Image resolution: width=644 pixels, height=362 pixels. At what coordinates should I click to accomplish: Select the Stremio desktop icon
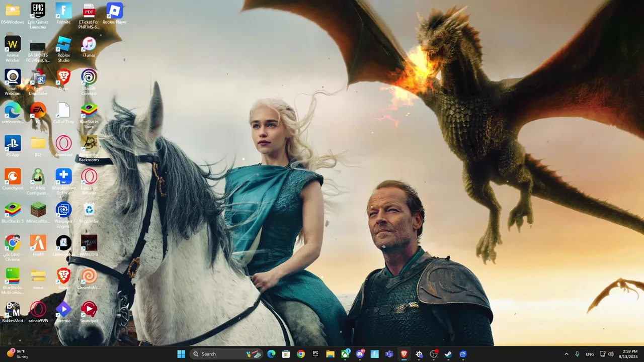[63, 312]
